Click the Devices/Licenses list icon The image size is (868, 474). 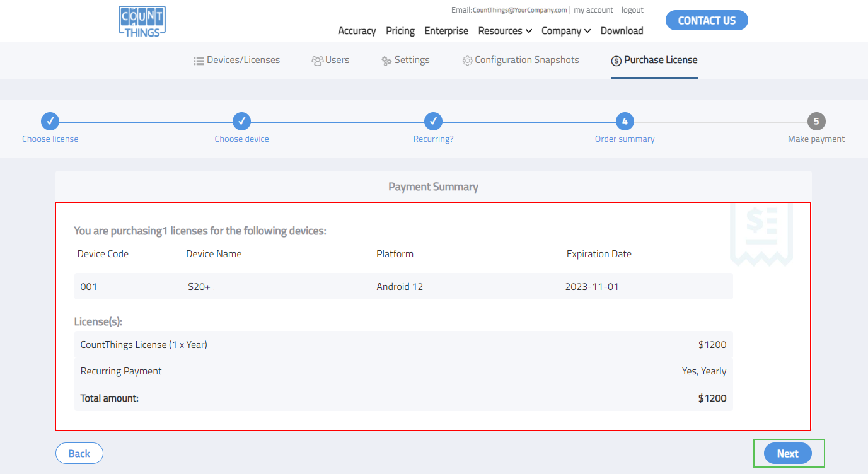click(x=199, y=61)
